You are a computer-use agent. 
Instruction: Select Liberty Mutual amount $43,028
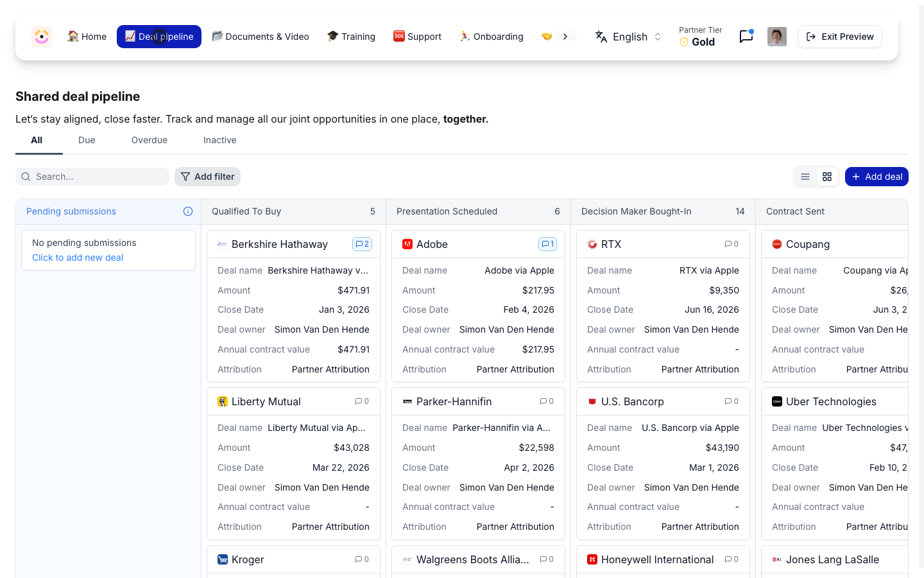(x=352, y=448)
